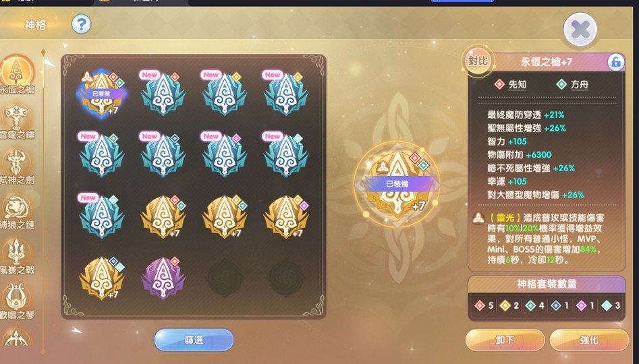Select 歡唱之琴 harp icon in sidebar
The image size is (639, 364).
point(17,302)
